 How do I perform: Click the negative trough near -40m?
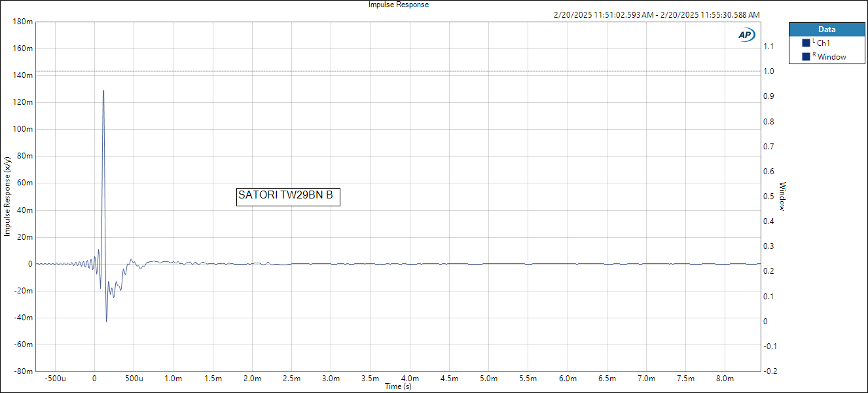point(106,321)
